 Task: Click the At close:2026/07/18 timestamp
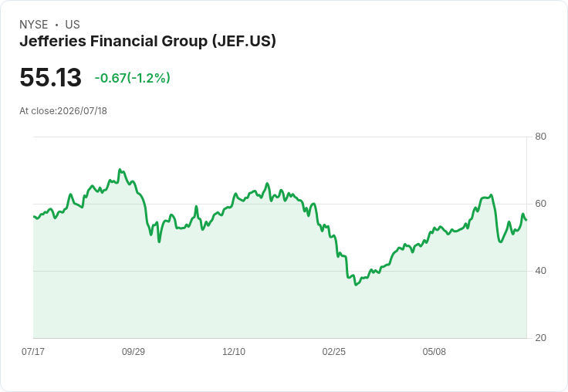[x=63, y=111]
